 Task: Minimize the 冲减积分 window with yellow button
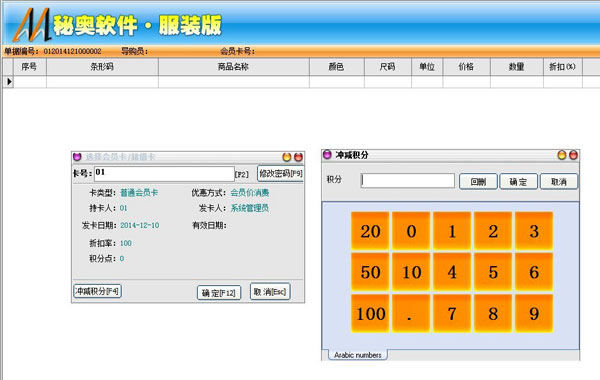(x=562, y=155)
